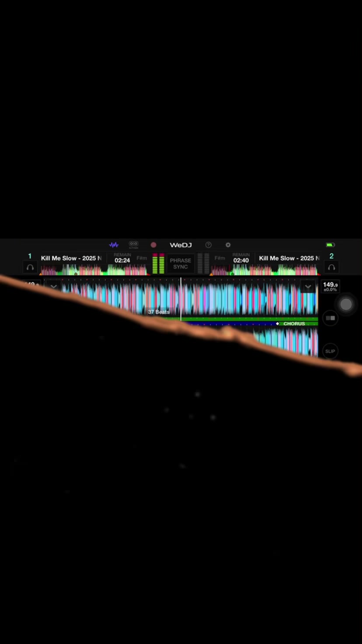The width and height of the screenshot is (362, 644).
Task: Start recording with the red record button
Action: [x=153, y=245]
